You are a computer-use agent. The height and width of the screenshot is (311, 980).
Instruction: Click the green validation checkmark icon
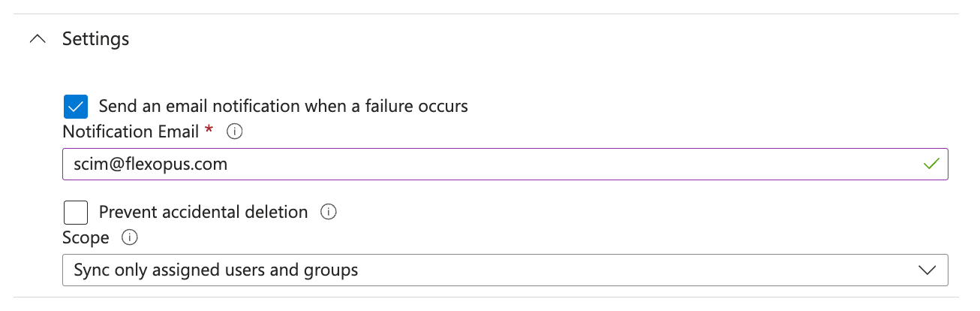click(931, 164)
